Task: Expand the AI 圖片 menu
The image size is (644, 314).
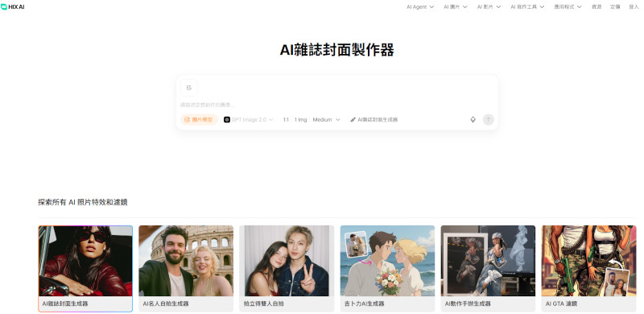Action: pos(455,7)
